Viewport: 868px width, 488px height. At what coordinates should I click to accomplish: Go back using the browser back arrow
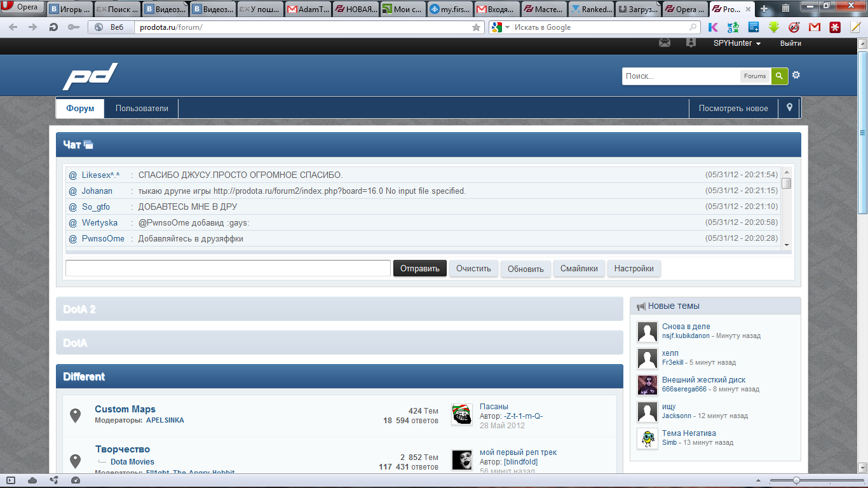[x=13, y=27]
